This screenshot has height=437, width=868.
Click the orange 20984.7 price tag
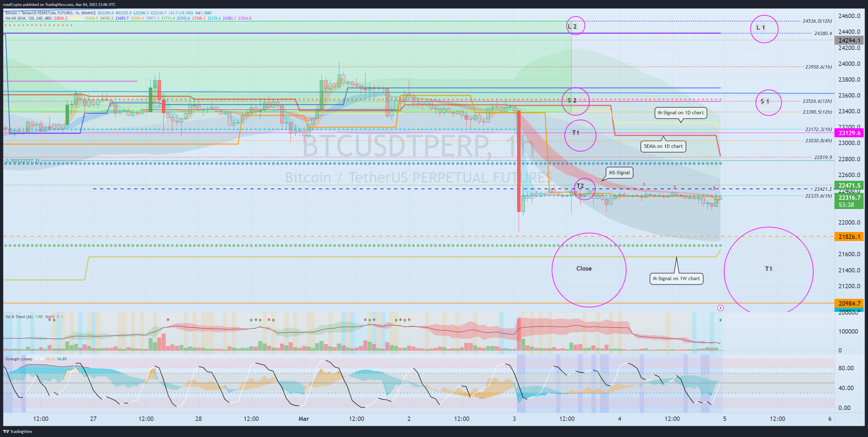[849, 303]
